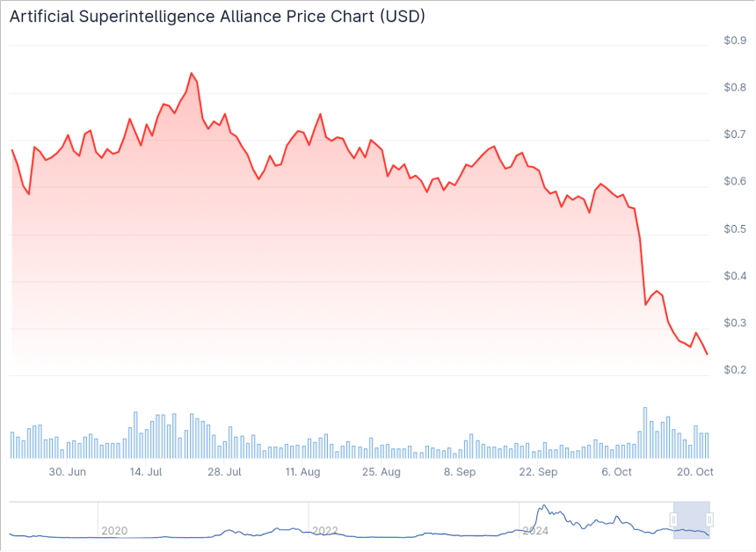
Task: Click the 28. Jul x-axis label
Action: click(223, 472)
